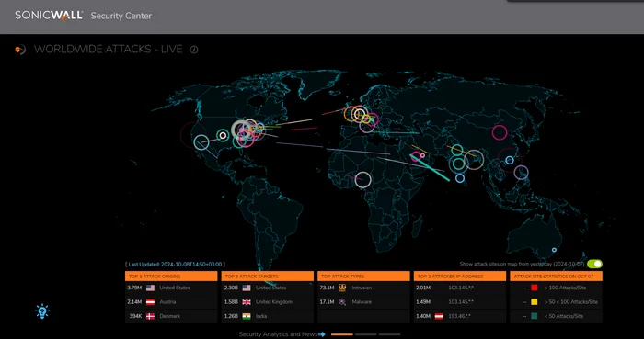Screen dimensions: 644x339
Task: Click the Worldwide Attacks - Live heading
Action: (108, 50)
